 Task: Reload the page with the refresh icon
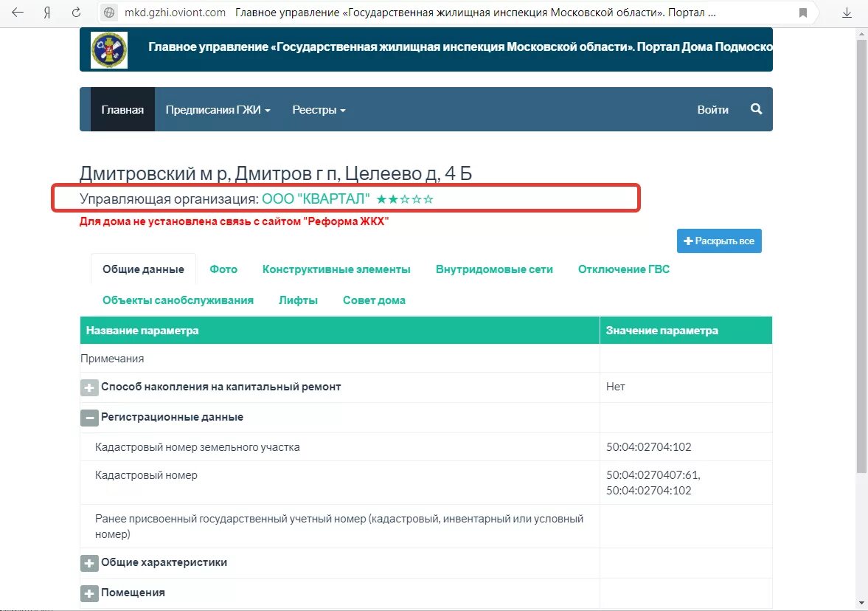tap(77, 13)
